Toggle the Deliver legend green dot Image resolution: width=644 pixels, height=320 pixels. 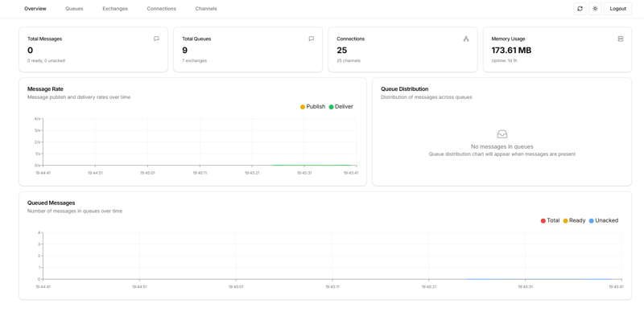[331, 107]
